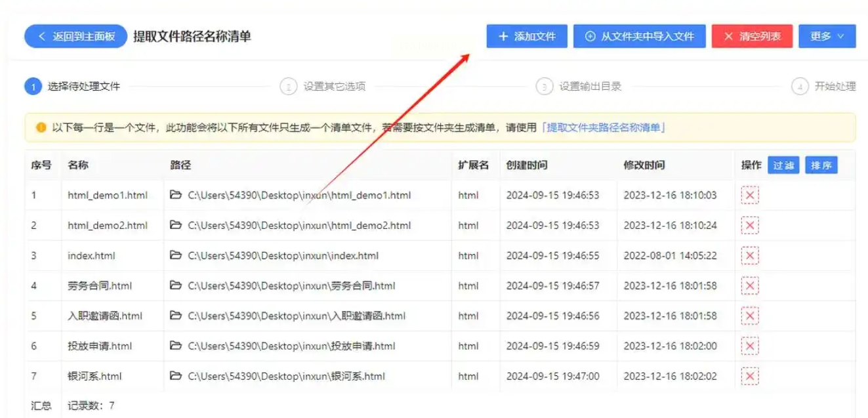Image resolution: width=868 pixels, height=418 pixels.
Task: Click the 过滤 filter button
Action: click(x=783, y=165)
